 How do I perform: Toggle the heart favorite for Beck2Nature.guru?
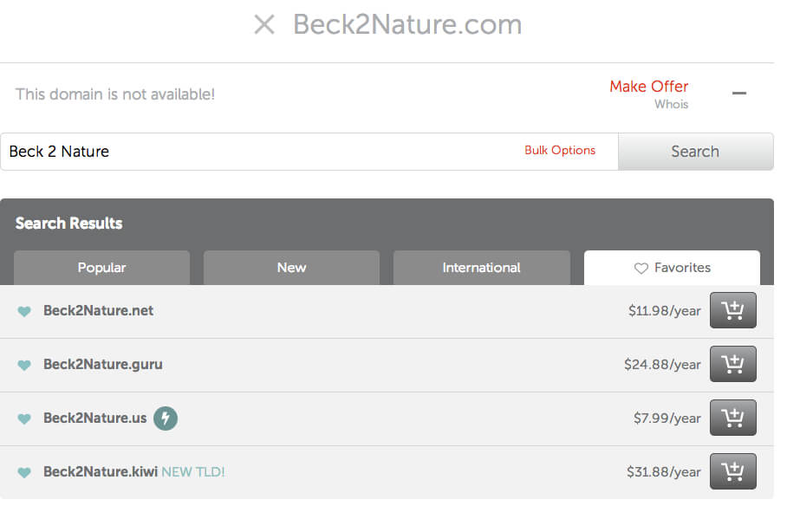(x=25, y=365)
